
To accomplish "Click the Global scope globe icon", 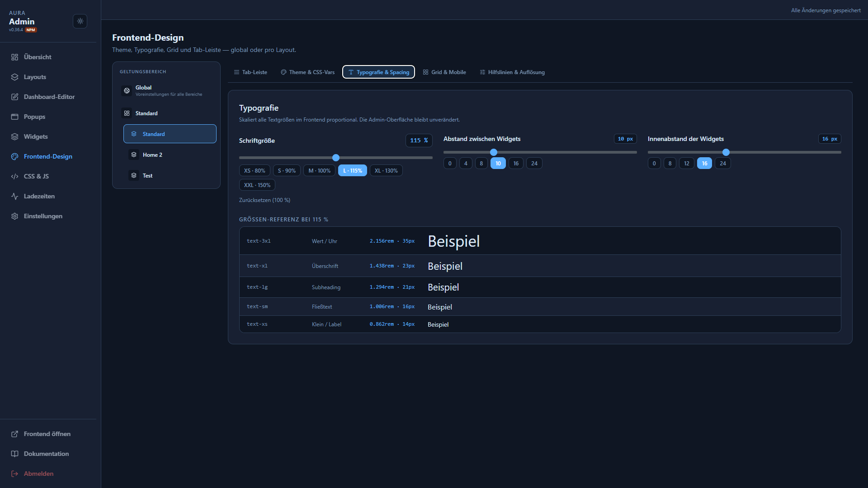I will pos(127,90).
